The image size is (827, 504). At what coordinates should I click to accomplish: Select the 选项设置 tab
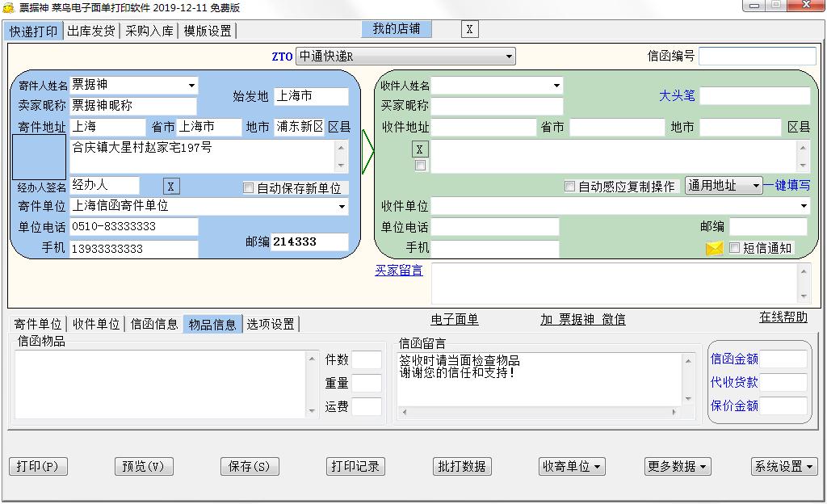pyautogui.click(x=271, y=324)
